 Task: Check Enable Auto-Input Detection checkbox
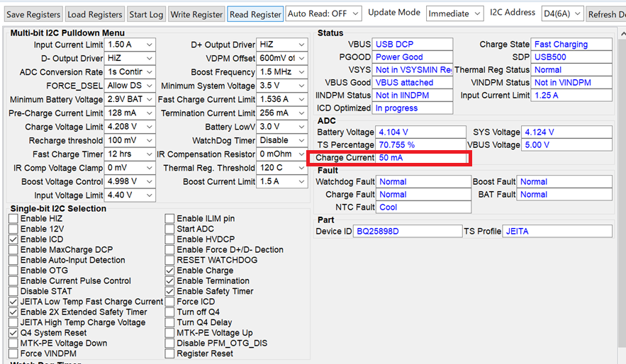(x=13, y=260)
